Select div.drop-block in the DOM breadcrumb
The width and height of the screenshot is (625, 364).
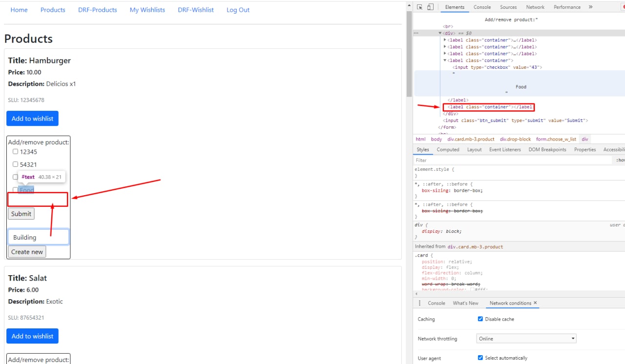515,139
